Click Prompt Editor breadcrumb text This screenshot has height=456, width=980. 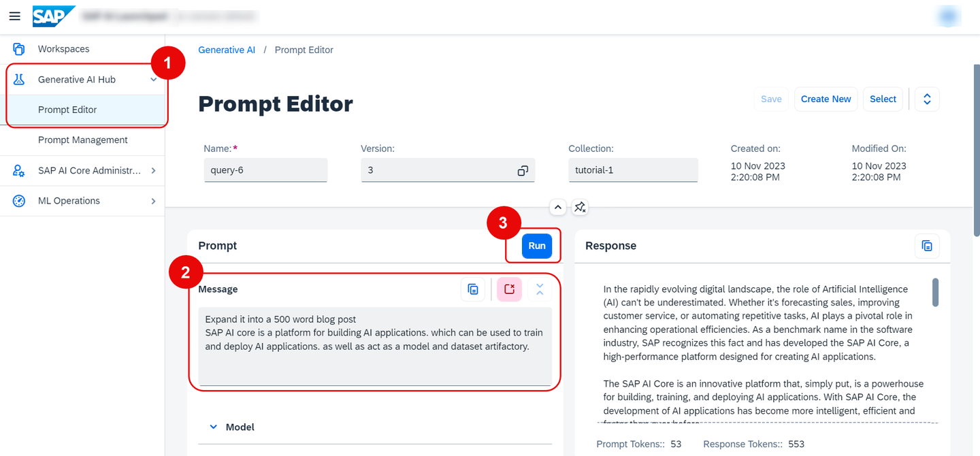coord(304,50)
